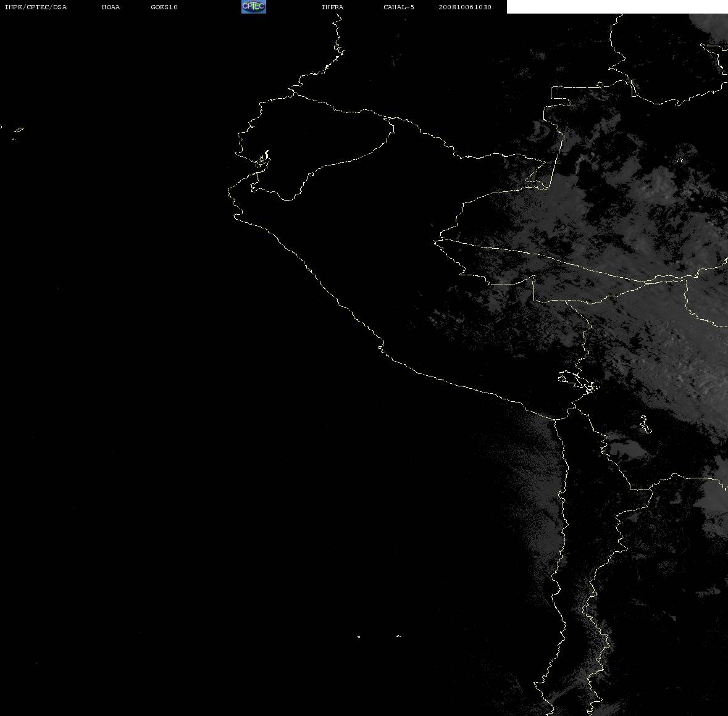Click the Lake Titicaca outline

click(578, 381)
